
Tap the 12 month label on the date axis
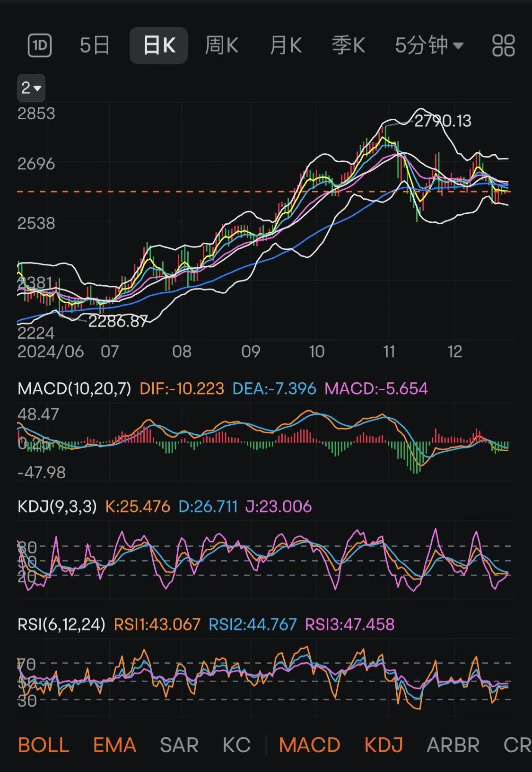point(454,351)
